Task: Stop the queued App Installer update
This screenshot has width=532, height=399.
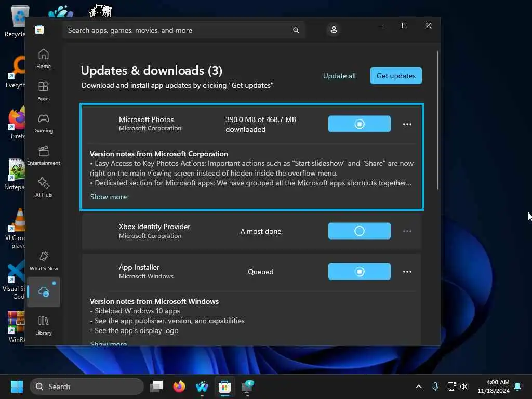Action: click(x=360, y=271)
